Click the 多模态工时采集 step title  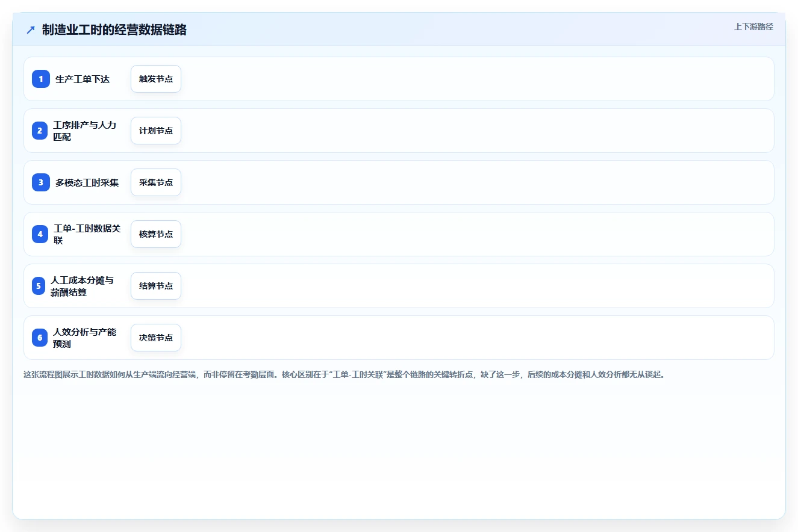point(87,182)
